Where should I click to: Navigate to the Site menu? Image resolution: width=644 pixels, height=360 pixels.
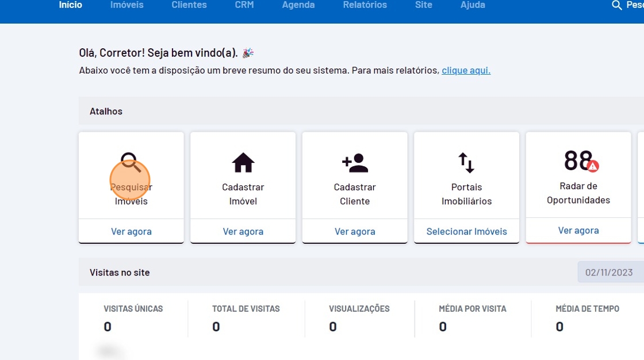[424, 5]
